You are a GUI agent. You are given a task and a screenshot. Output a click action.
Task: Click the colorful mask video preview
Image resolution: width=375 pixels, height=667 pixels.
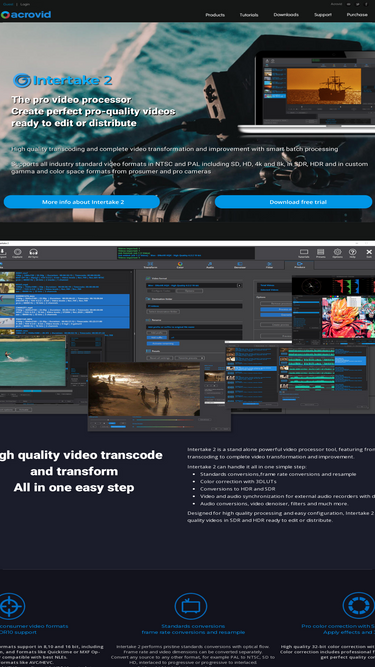[348, 317]
